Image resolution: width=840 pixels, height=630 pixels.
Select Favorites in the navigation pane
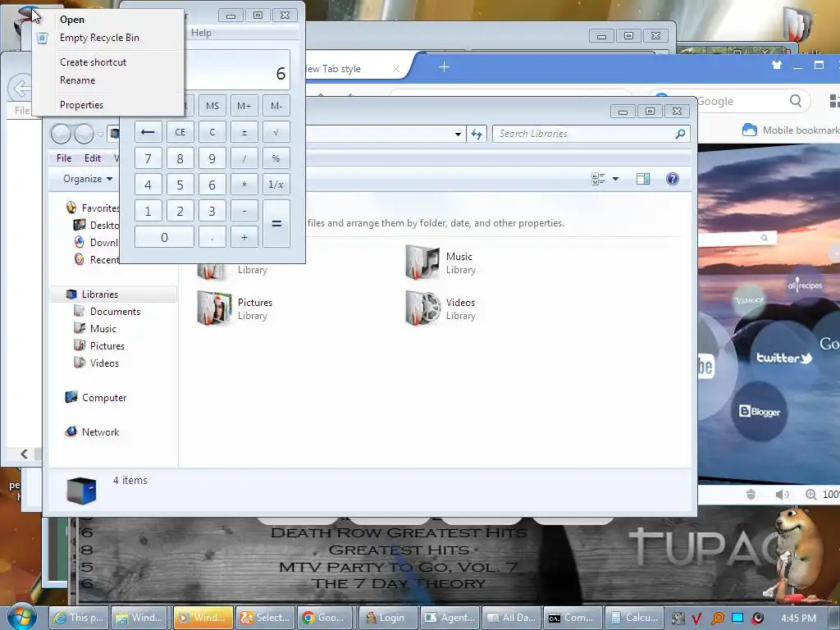(x=99, y=208)
